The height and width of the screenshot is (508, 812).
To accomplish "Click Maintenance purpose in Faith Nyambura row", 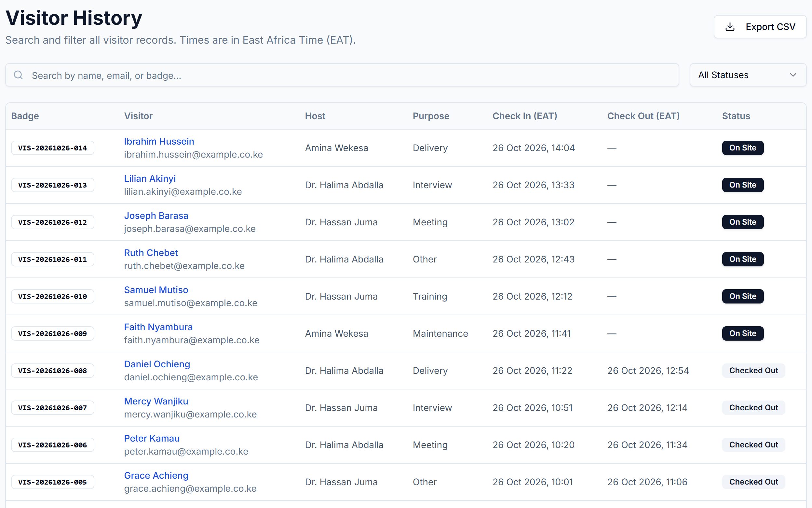I will point(440,334).
